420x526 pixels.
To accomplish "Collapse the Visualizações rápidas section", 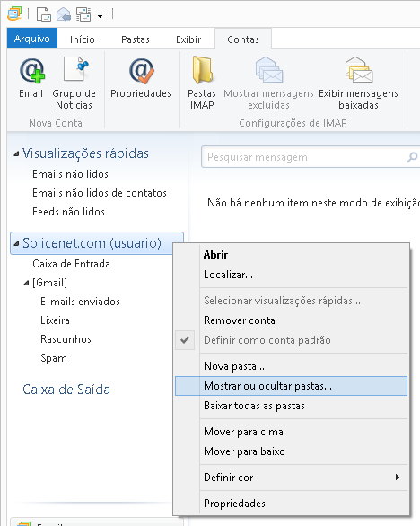I will tap(16, 154).
